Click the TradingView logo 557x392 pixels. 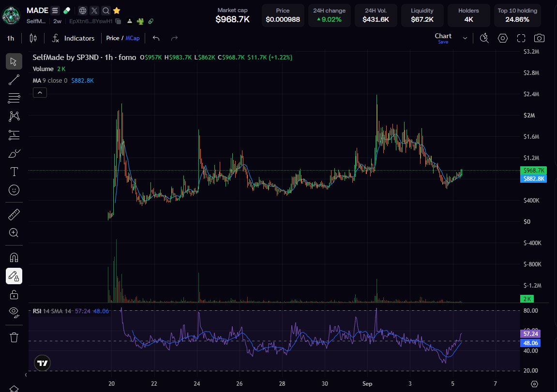[x=42, y=363]
